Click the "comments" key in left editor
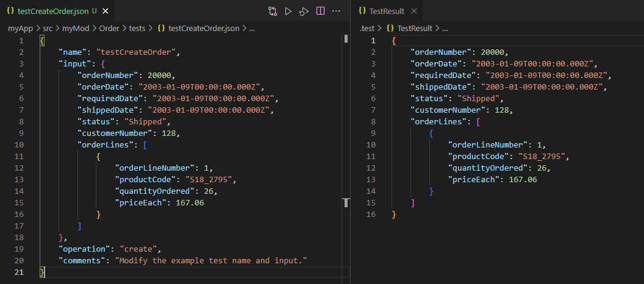 82,261
